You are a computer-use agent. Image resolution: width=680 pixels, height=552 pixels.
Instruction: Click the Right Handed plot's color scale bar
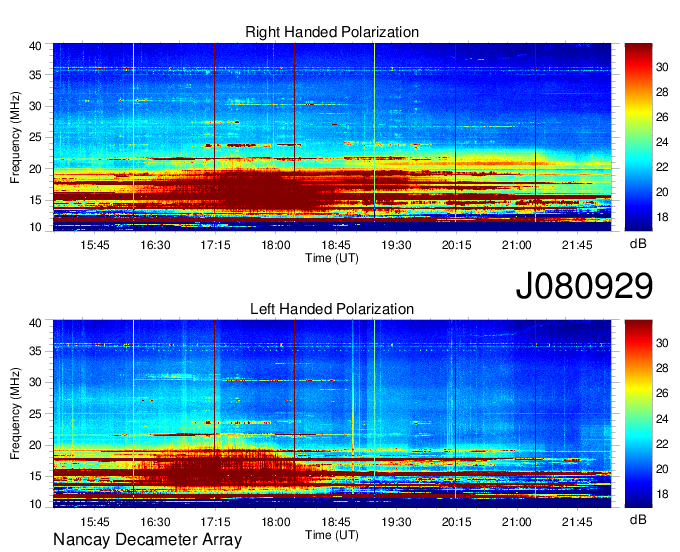(x=638, y=137)
